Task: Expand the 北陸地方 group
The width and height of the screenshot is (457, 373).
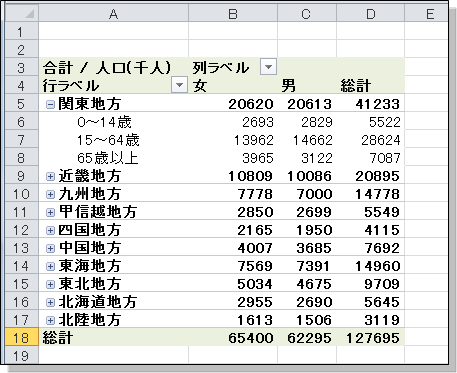Action: 50,321
